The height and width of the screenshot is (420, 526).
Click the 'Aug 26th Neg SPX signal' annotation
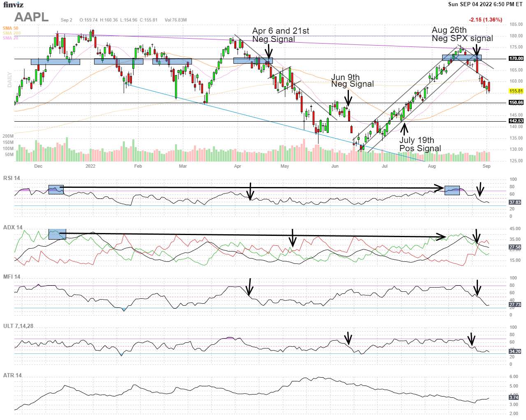pos(462,34)
